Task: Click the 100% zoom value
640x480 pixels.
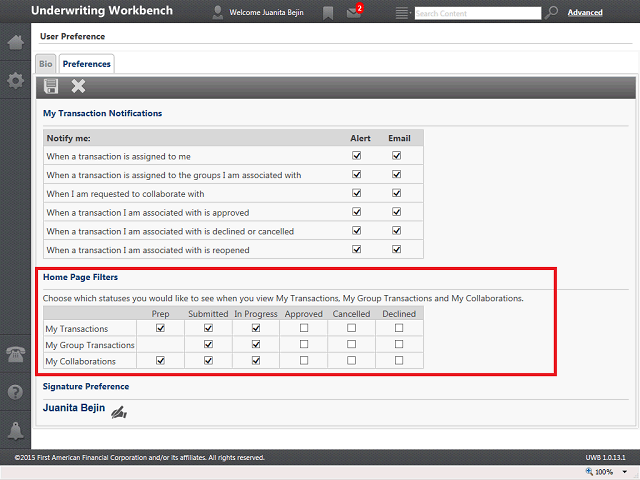Action: pyautogui.click(x=604, y=472)
